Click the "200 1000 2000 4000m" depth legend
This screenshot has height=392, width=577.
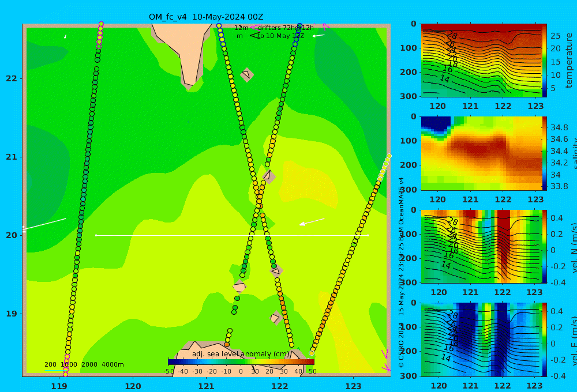click(84, 364)
